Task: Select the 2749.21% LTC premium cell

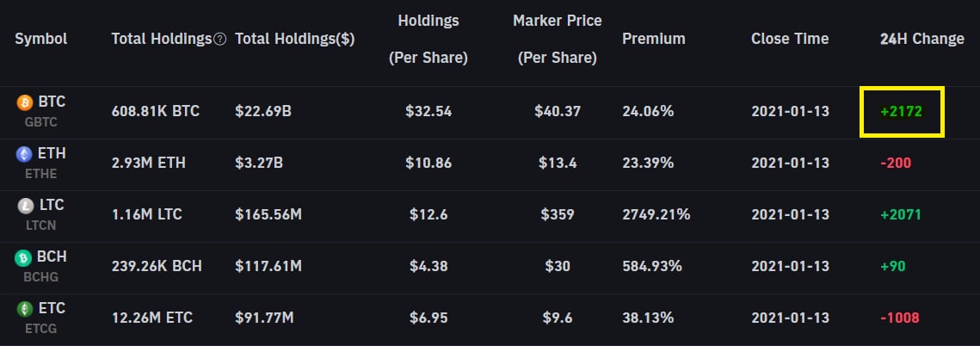Action: (656, 215)
